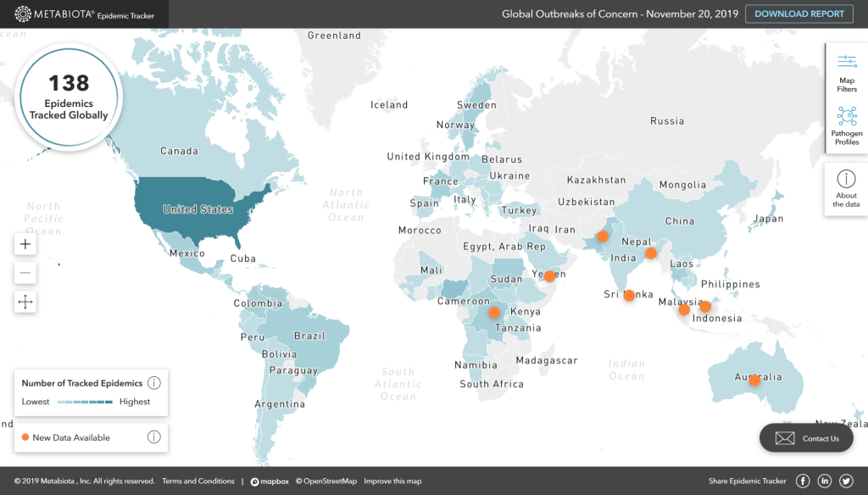
Task: Share Epidemic Tracker on Facebook
Action: [803, 481]
